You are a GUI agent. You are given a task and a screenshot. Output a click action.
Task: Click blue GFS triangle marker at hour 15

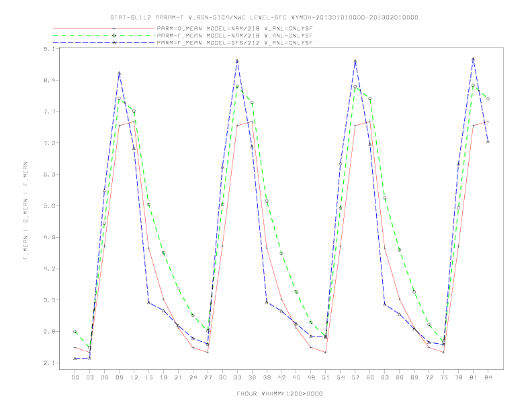(148, 303)
